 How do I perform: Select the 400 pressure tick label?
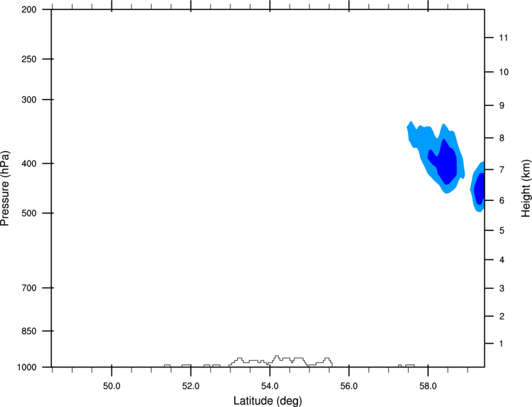coord(29,163)
